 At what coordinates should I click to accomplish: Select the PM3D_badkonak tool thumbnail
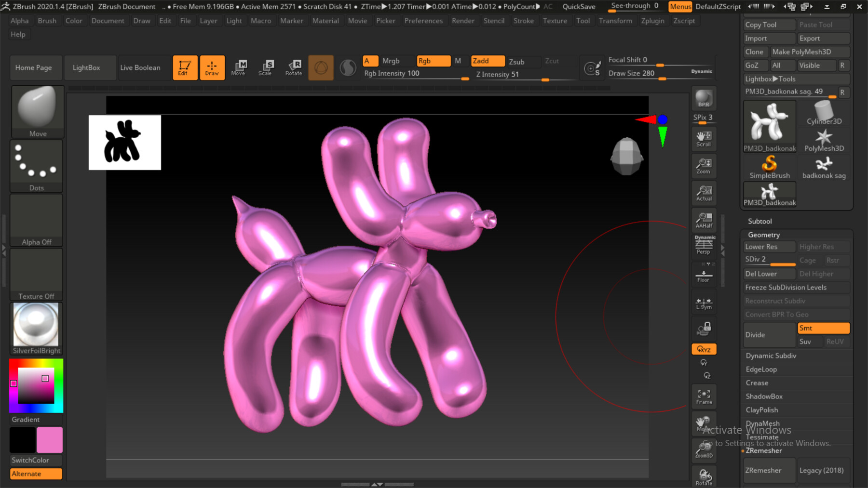(x=769, y=124)
